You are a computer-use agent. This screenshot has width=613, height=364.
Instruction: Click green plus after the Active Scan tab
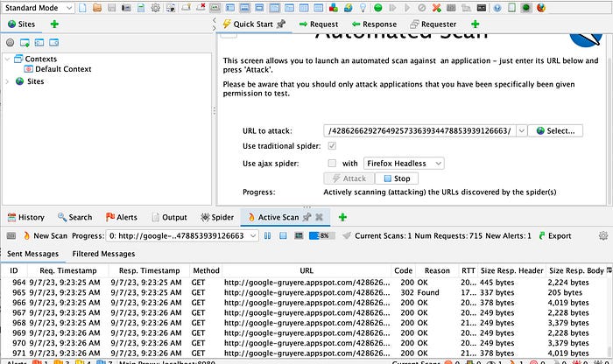tap(342, 217)
